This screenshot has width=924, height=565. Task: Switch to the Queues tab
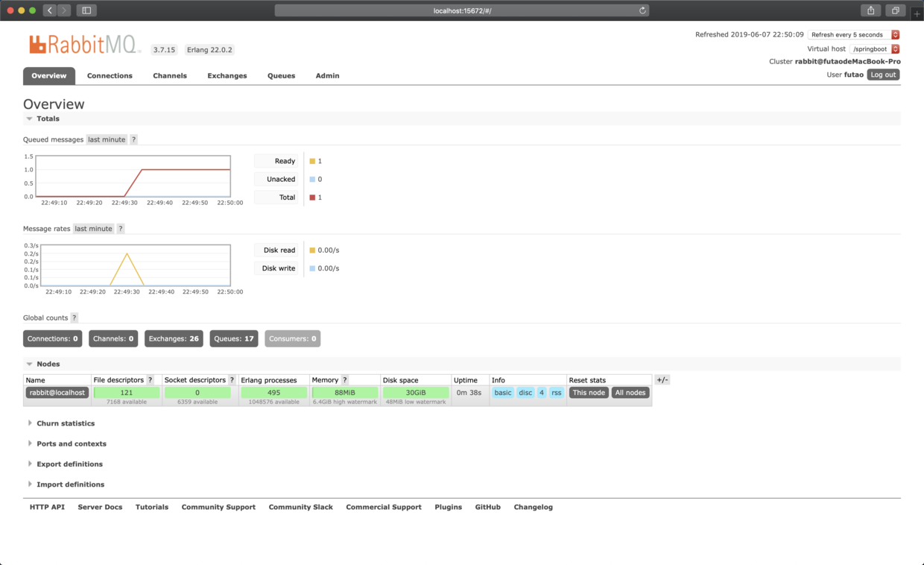pos(281,76)
